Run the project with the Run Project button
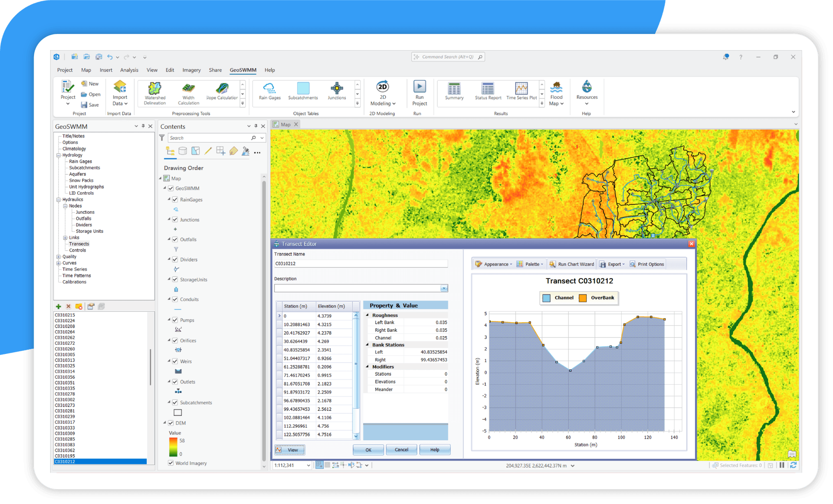 point(419,92)
